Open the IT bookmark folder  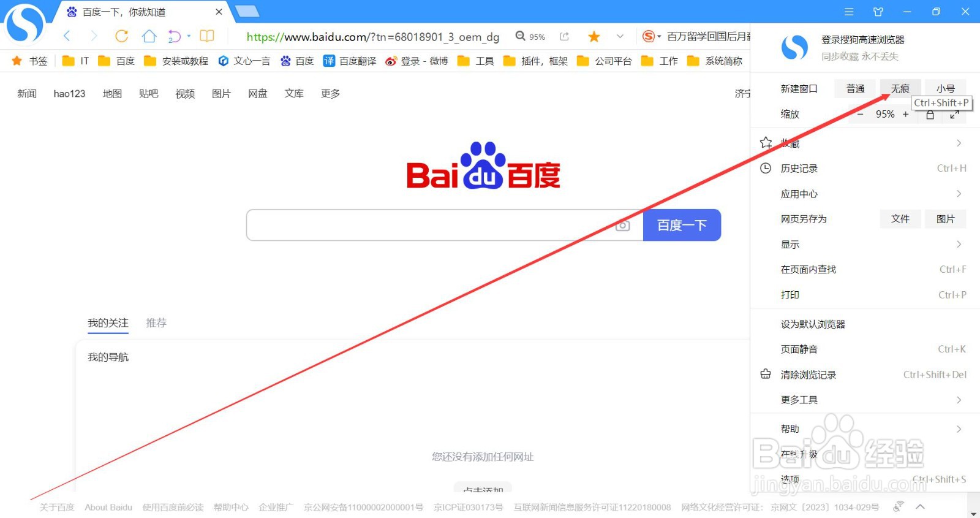[x=76, y=61]
